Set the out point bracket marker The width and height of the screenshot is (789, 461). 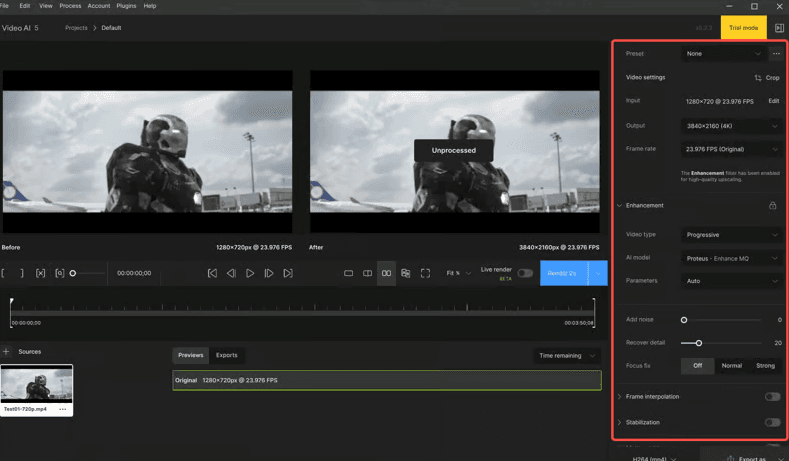pyautogui.click(x=22, y=273)
